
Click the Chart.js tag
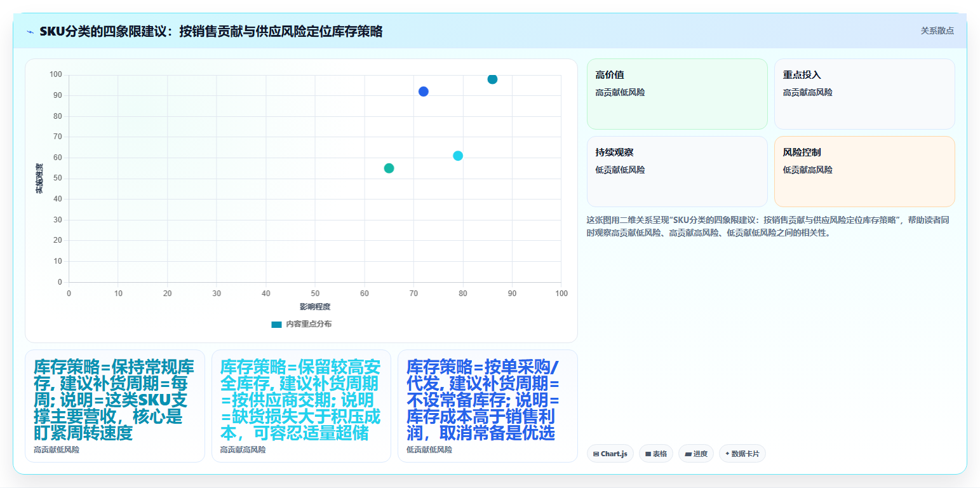610,454
